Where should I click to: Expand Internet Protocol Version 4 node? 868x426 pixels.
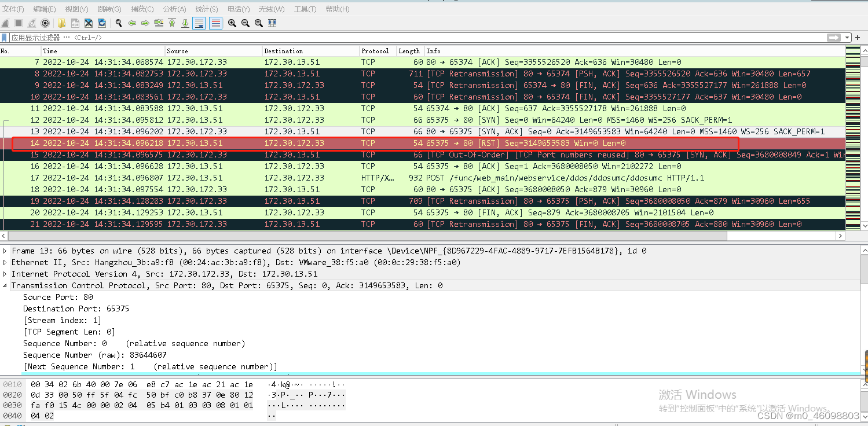coord(6,274)
